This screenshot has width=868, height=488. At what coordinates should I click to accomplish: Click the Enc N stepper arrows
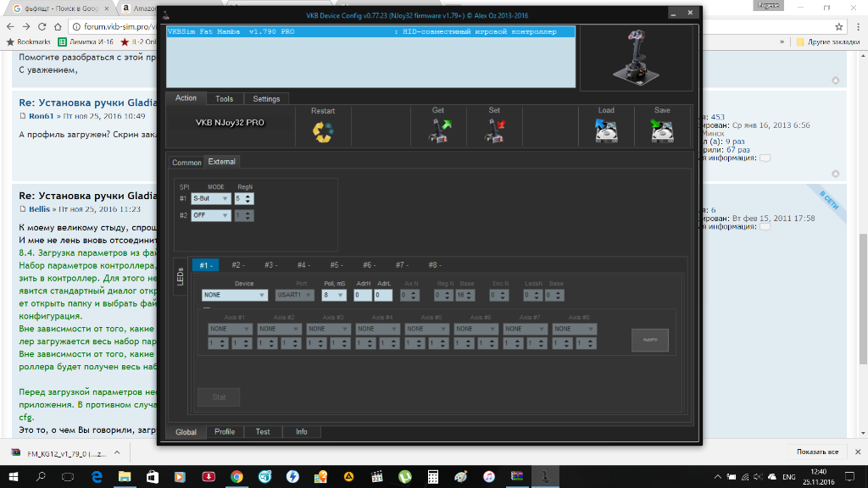[503, 296]
